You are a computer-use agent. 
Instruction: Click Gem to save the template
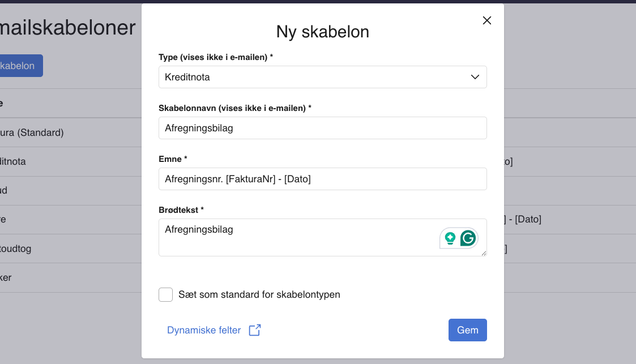point(467,329)
